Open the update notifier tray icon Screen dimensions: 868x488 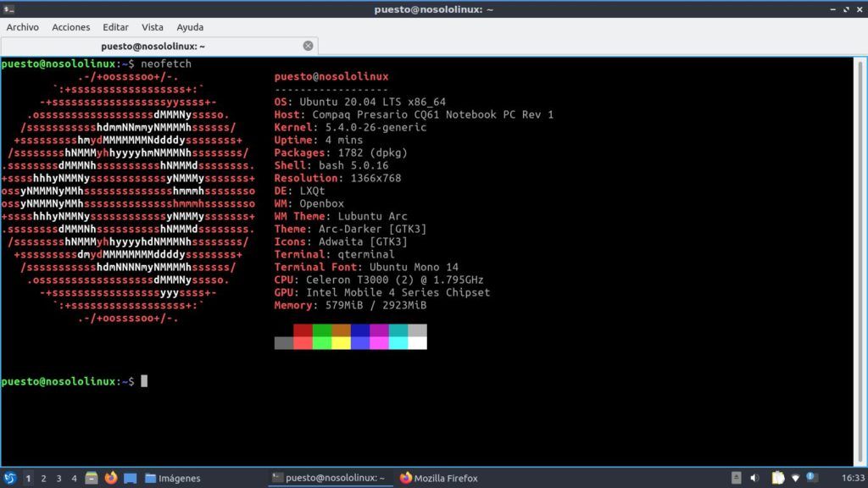point(811,478)
